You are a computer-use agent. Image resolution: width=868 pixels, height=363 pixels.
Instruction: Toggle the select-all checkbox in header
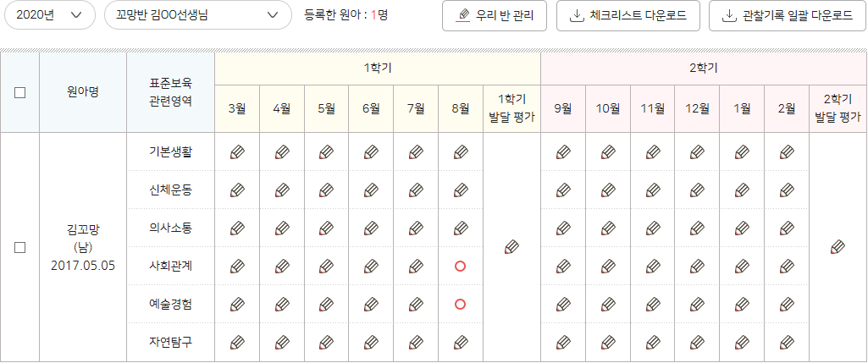[20, 93]
